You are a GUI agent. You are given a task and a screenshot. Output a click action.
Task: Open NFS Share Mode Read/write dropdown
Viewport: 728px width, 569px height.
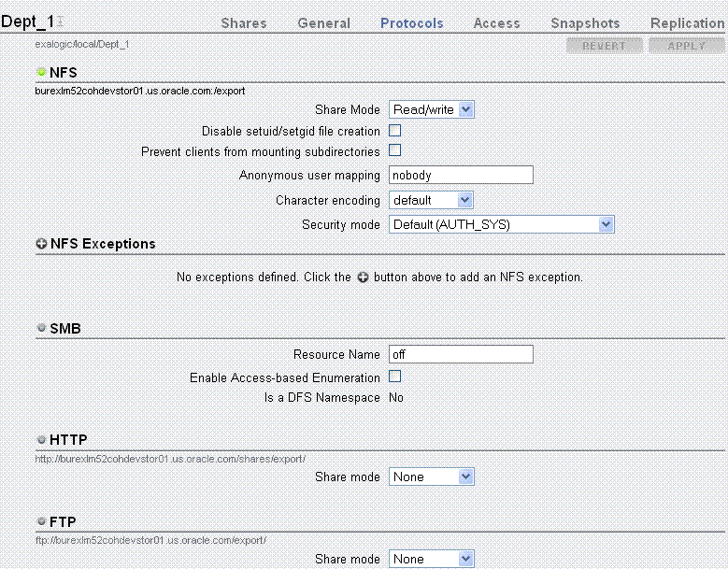[x=432, y=109]
